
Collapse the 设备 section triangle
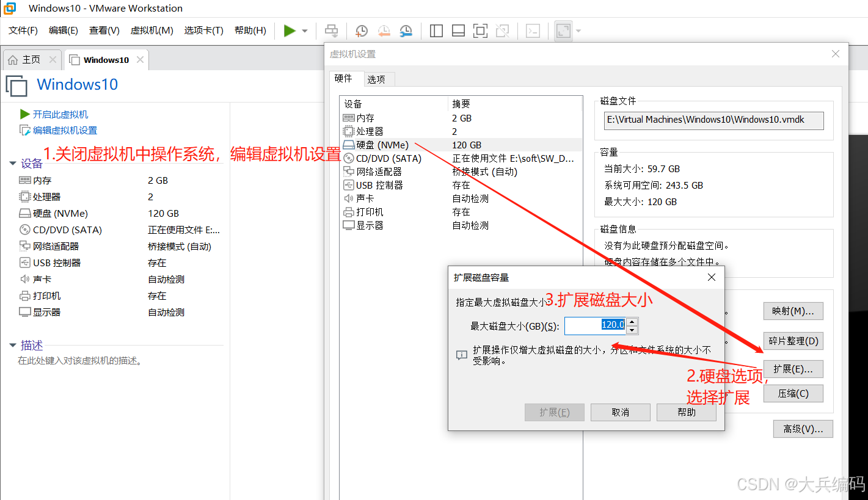click(x=12, y=164)
